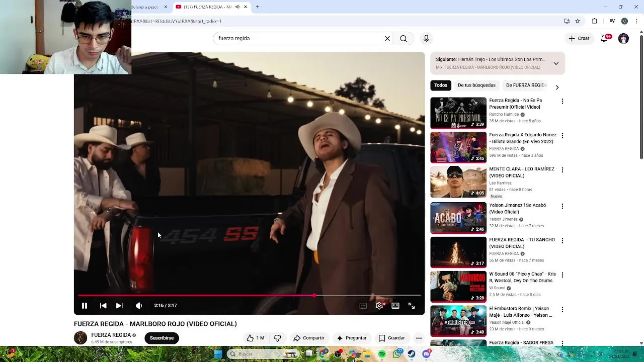Select the Todos filter chip
Image resolution: width=644 pixels, height=362 pixels.
click(441, 85)
